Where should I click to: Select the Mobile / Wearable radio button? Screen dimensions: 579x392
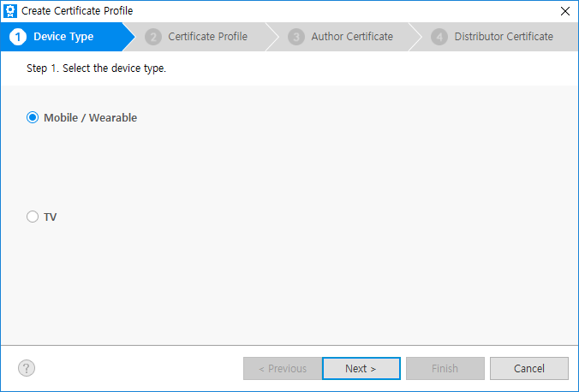click(x=33, y=118)
